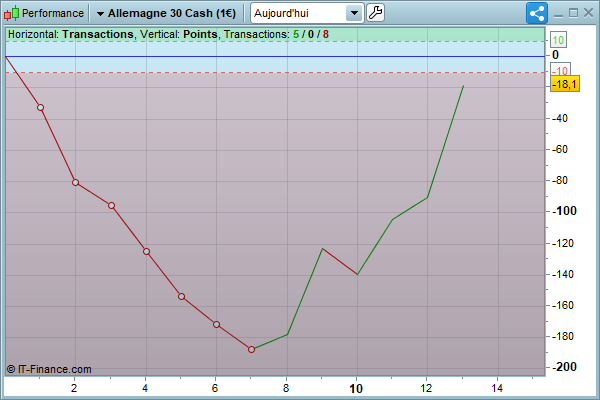This screenshot has width=600, height=400.
Task: Click the Performance candlestick icon
Action: [x=11, y=13]
